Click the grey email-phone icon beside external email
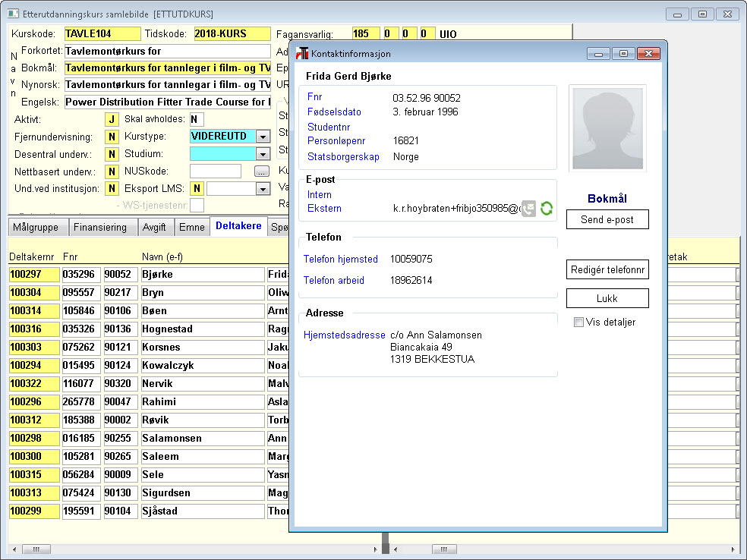Screen dimensions: 747x560 [529, 209]
